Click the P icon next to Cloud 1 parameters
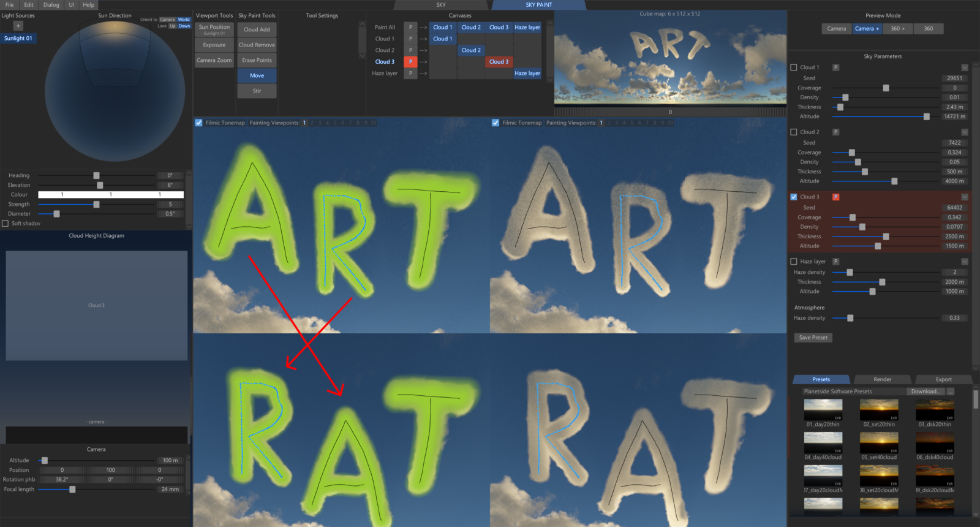 click(835, 67)
